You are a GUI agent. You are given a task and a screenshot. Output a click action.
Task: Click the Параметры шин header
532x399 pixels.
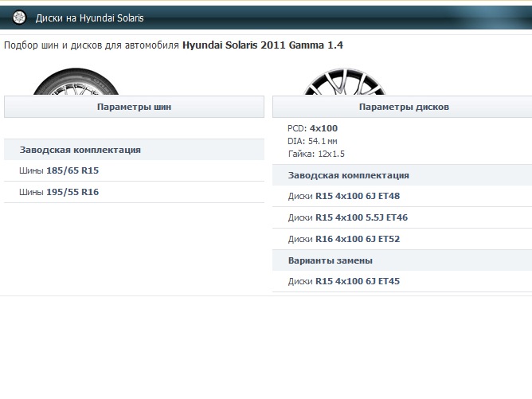coord(134,107)
